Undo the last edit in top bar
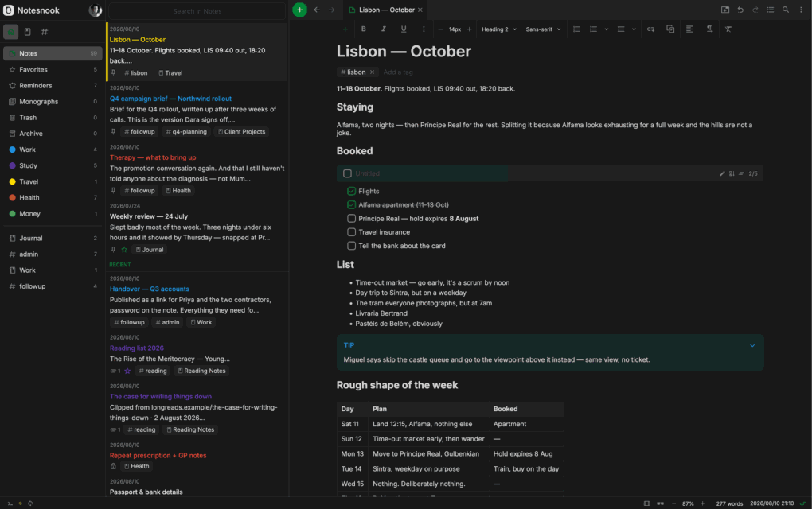Image resolution: width=812 pixels, height=509 pixels. coord(740,10)
